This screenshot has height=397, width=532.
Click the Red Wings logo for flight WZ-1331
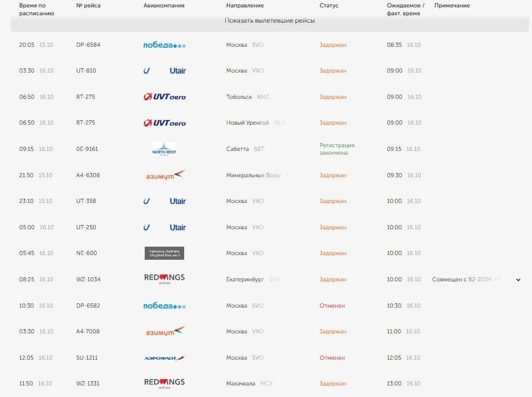[x=164, y=383]
